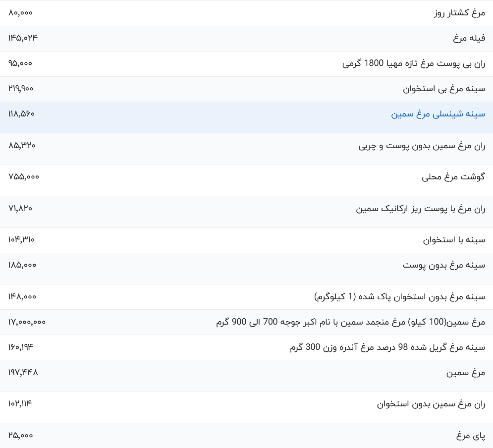
Task: Open highlighted 'سینه شینسلی مرغ سمین' link
Action: (438, 114)
